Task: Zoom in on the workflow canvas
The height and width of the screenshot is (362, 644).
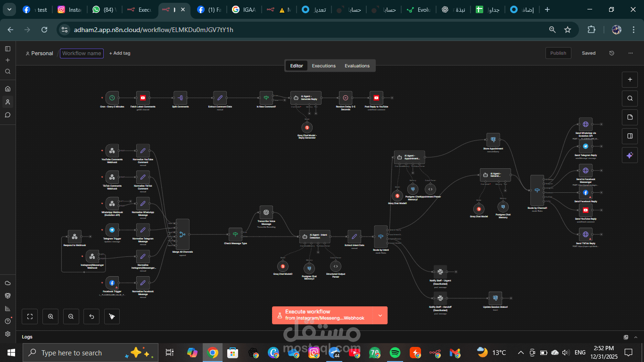Action: (x=50, y=316)
